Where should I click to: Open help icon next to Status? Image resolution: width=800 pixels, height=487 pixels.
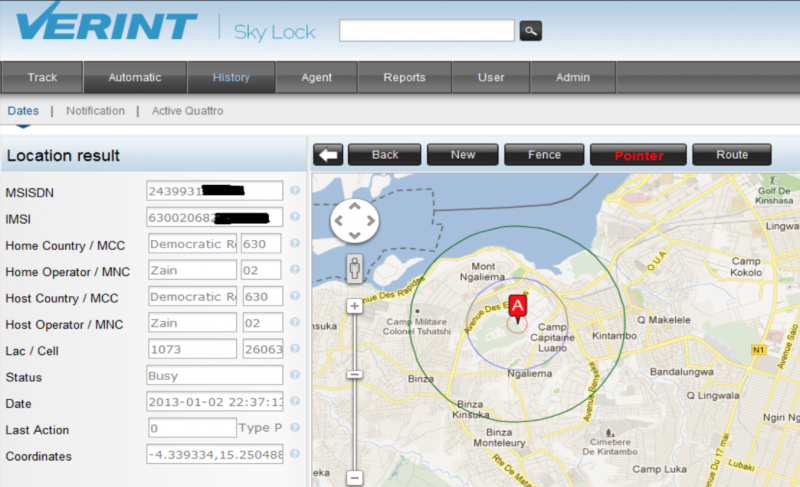295,375
